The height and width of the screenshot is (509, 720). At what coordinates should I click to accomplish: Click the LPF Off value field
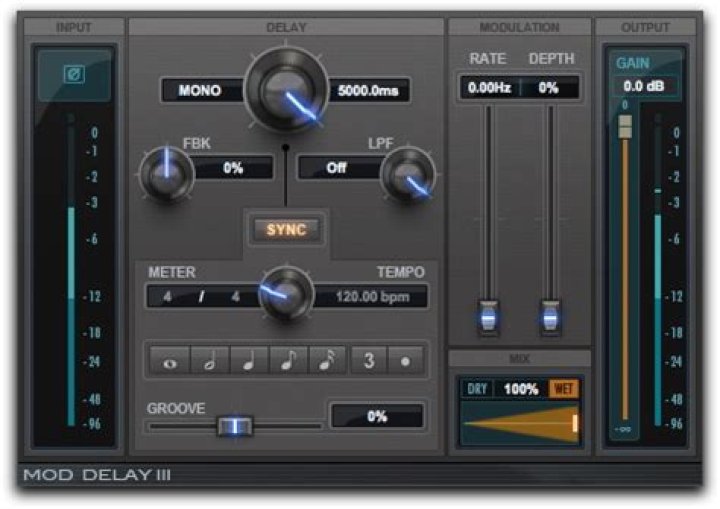339,168
